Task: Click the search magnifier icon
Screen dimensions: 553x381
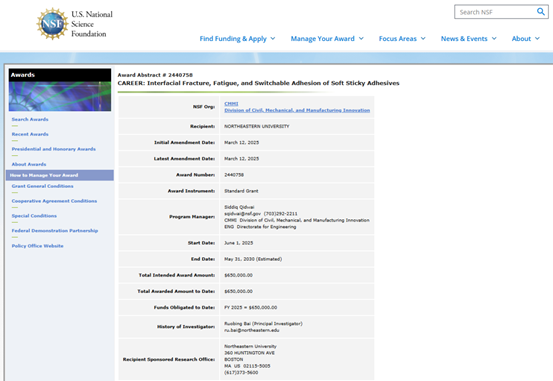Action: tap(541, 12)
